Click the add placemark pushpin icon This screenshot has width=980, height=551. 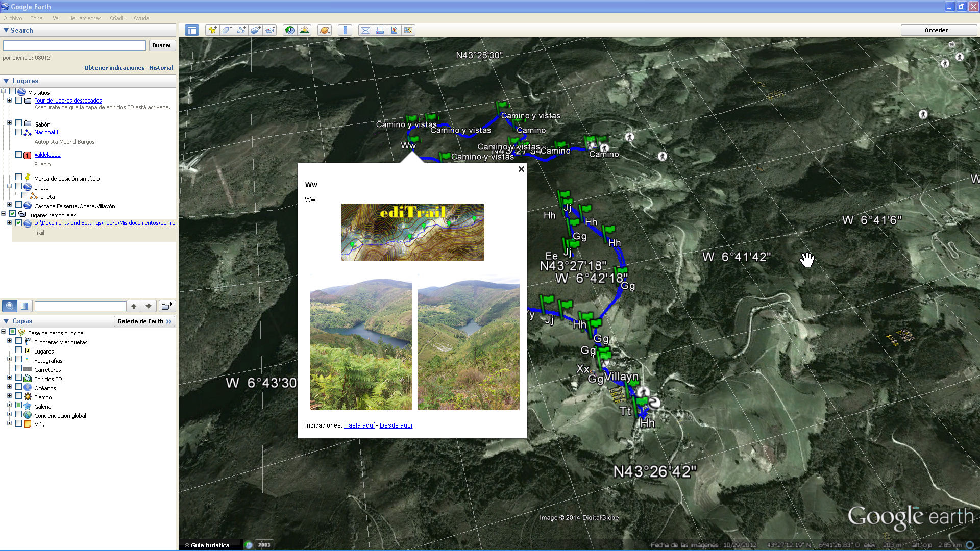[212, 30]
